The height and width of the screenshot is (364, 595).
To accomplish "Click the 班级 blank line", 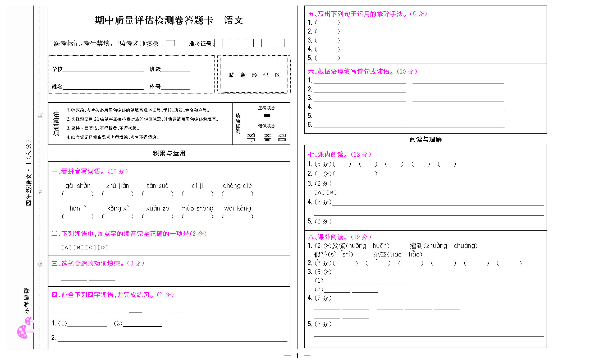I will click(175, 70).
